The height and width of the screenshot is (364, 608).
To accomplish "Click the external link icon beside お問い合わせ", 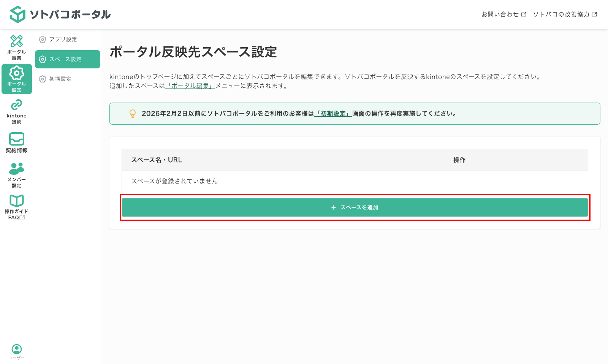I will [525, 14].
